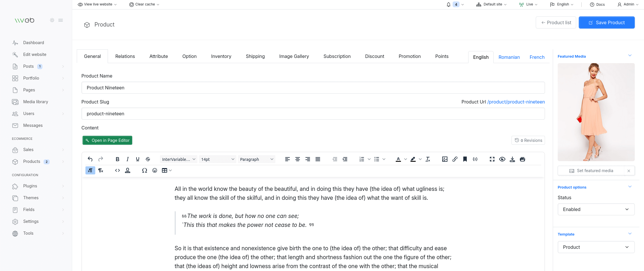
Task: Open the font size dropdown
Action: pos(217,159)
